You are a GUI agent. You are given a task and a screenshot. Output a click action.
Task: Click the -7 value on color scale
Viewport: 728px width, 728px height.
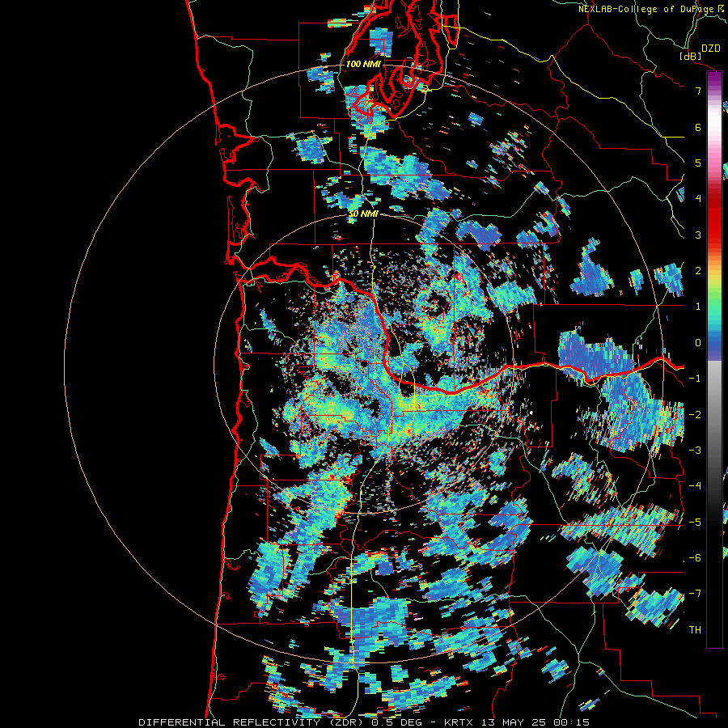[695, 594]
